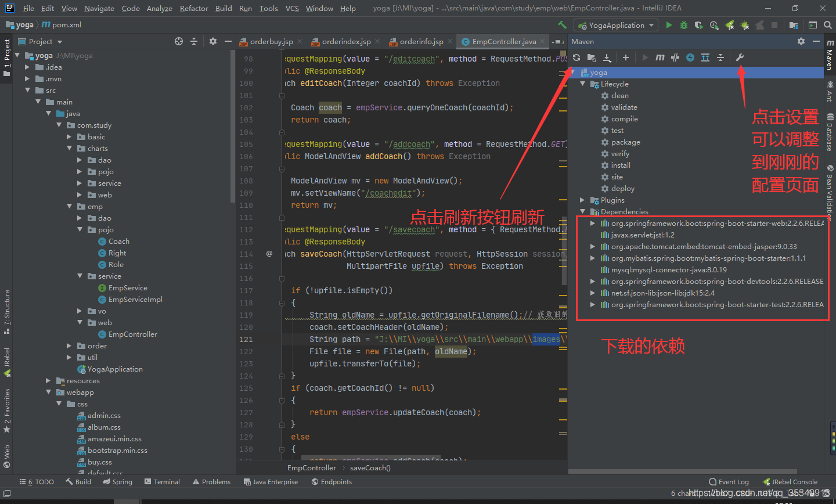Select the package lifecycle goal

click(x=625, y=142)
